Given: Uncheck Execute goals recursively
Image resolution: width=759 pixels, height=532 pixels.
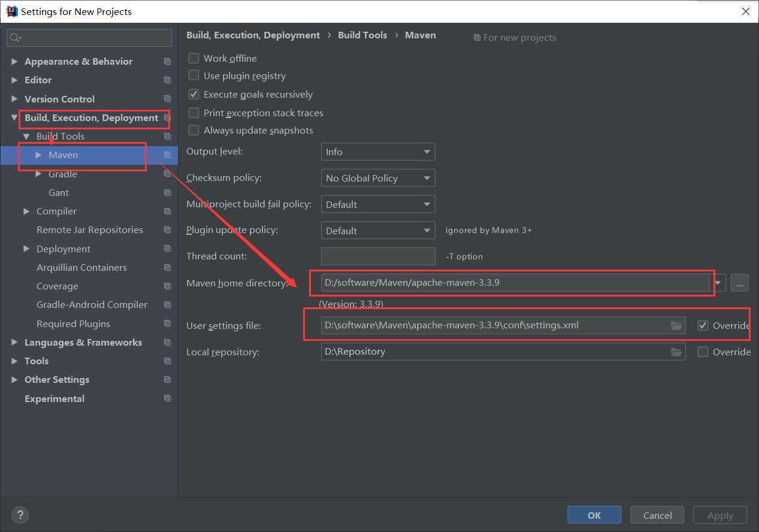Looking at the screenshot, I should point(193,94).
